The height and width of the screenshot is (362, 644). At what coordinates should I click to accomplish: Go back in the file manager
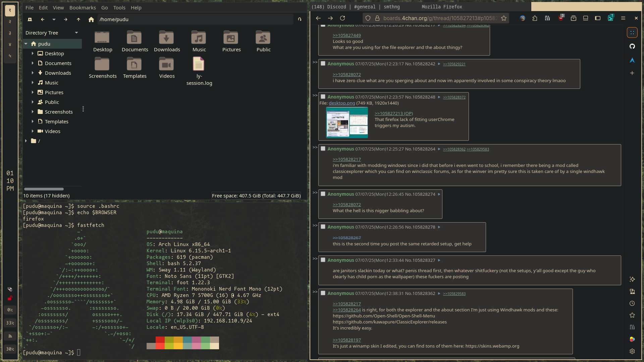(43, 19)
